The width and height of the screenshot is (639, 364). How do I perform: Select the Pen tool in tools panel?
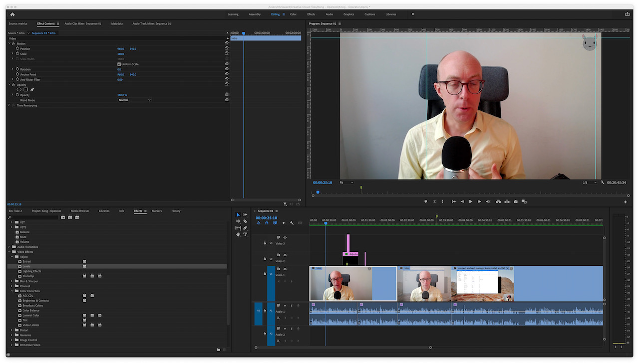(245, 228)
